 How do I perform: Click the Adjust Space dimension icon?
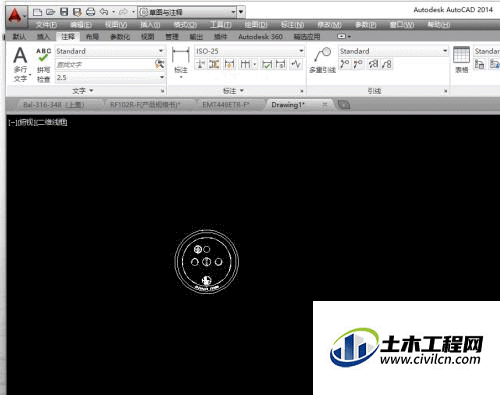(x=214, y=64)
